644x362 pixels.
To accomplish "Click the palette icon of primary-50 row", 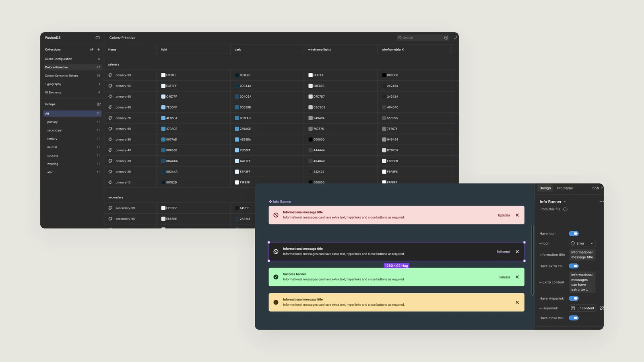I will [x=110, y=140].
